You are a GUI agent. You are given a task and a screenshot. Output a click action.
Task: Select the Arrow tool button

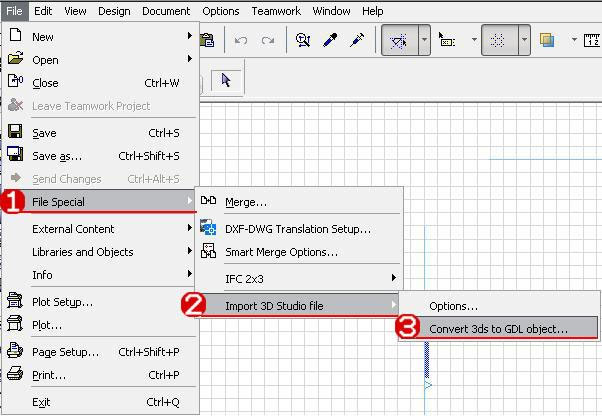226,80
